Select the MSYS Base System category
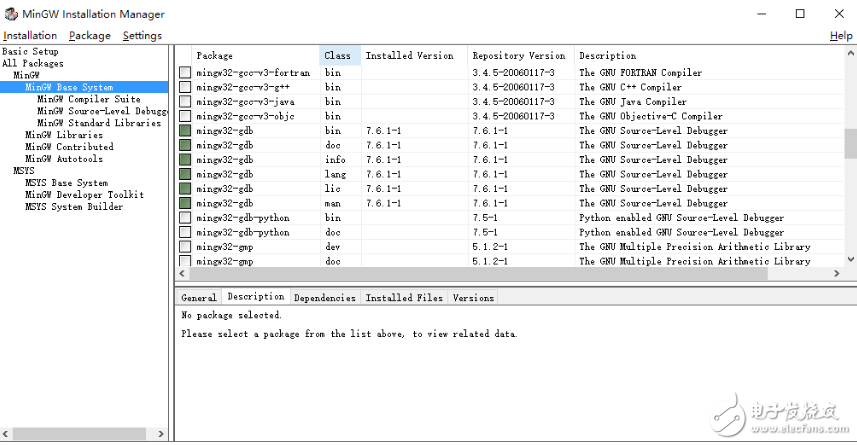Viewport: 857px width, 445px height. [66, 183]
